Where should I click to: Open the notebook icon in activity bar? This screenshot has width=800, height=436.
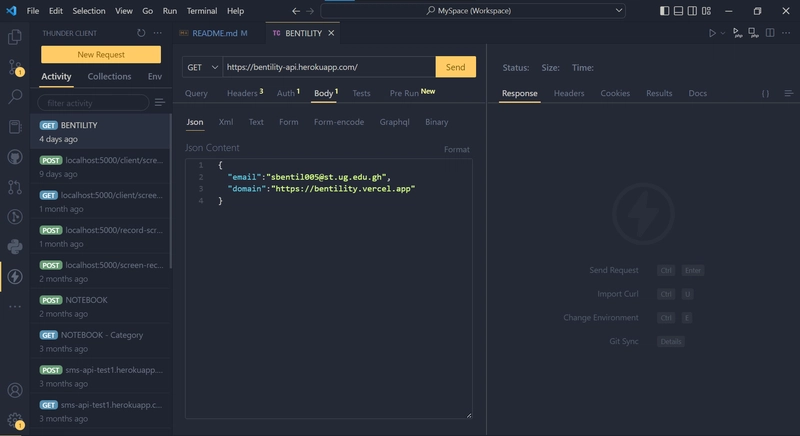click(15, 126)
